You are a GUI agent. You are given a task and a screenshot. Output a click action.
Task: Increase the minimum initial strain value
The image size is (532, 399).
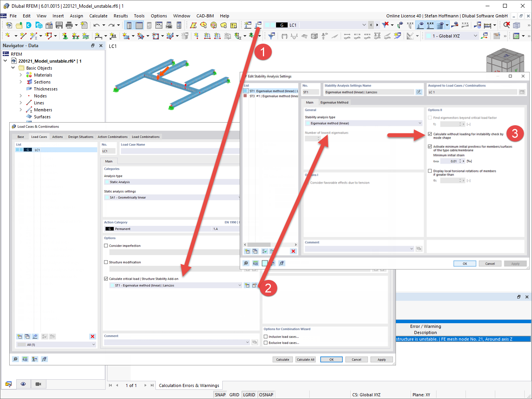pos(460,159)
